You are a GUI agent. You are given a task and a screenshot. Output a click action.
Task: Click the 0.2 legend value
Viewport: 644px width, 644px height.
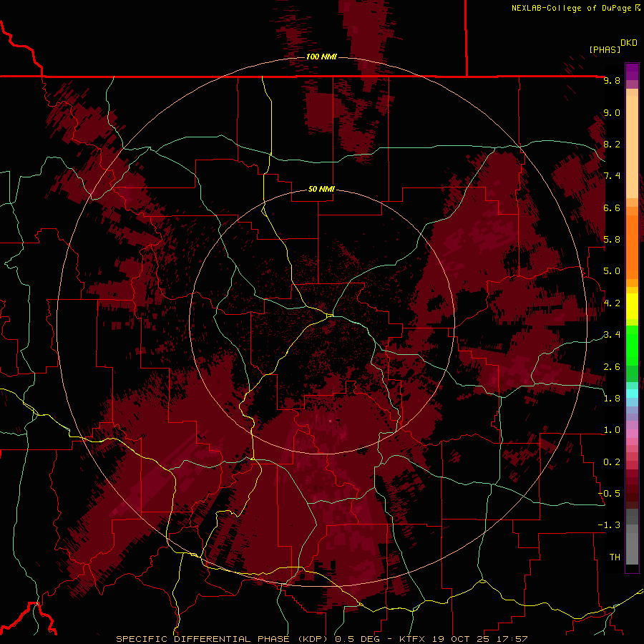coord(612,462)
